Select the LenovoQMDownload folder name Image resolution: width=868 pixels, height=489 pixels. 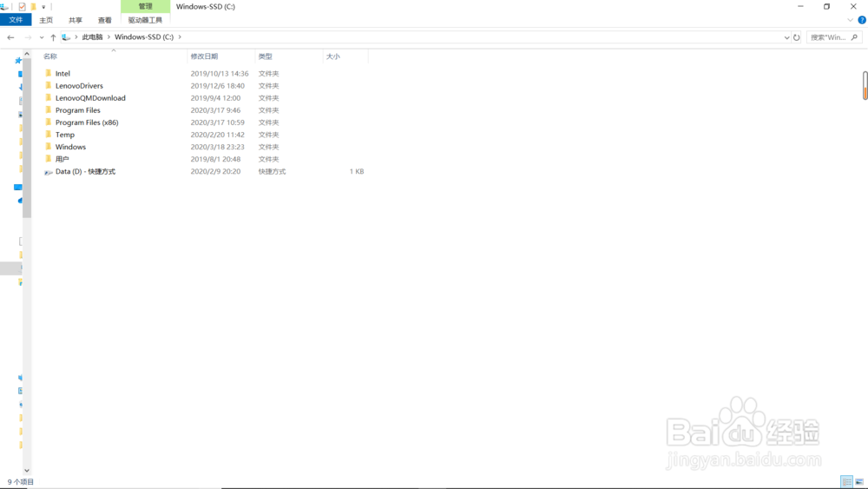click(90, 98)
